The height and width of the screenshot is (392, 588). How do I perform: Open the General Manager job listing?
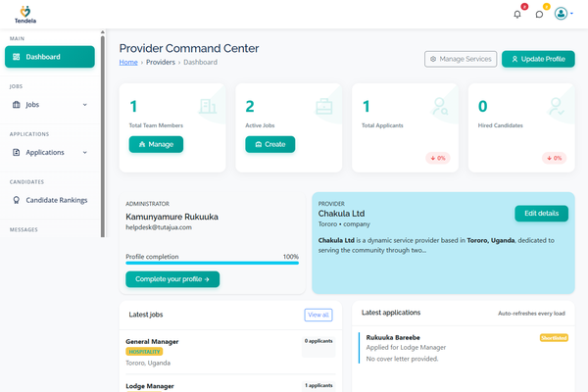pos(152,341)
